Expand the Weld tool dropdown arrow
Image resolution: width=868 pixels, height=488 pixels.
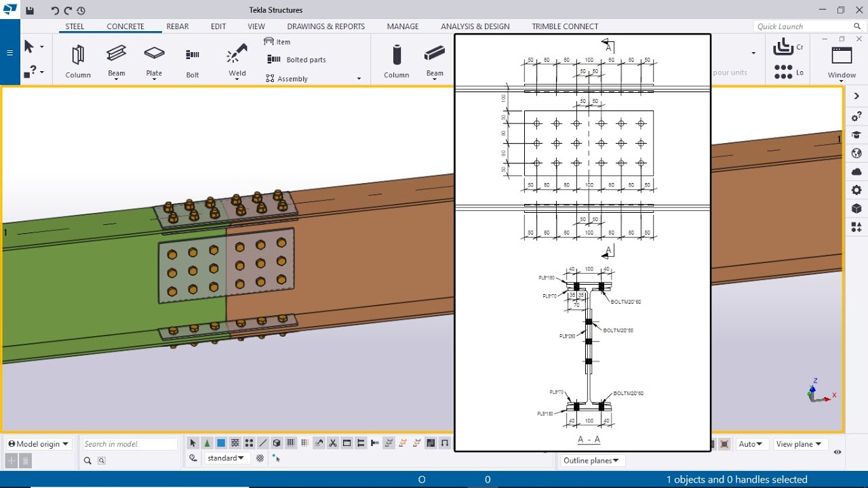click(237, 79)
